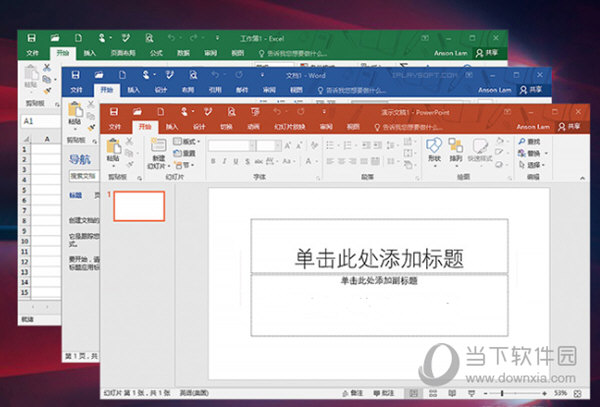Click the clear formatting icon in PowerPoint
The image size is (600, 407).
pyautogui.click(x=314, y=145)
